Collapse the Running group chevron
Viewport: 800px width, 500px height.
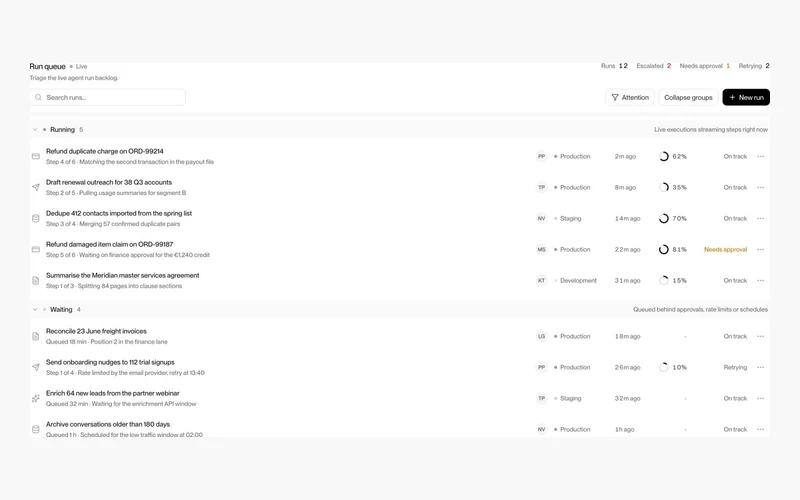pyautogui.click(x=35, y=130)
